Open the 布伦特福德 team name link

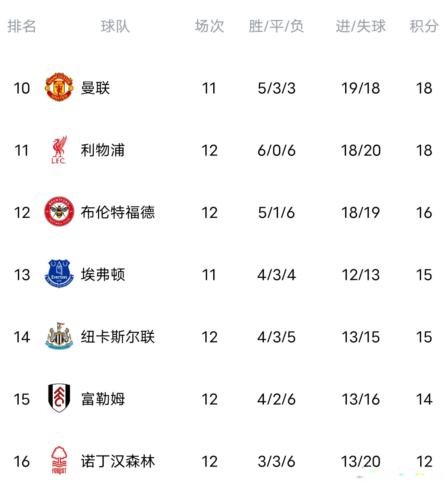coord(118,212)
